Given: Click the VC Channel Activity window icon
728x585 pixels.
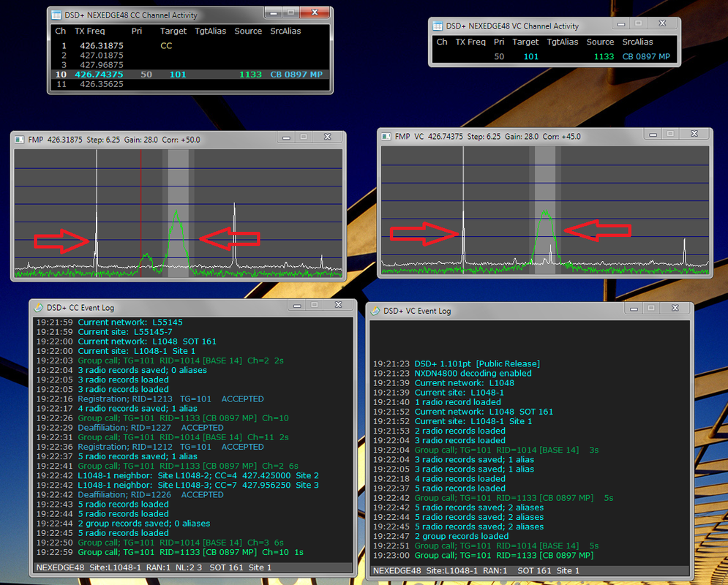Looking at the screenshot, I should click(438, 26).
